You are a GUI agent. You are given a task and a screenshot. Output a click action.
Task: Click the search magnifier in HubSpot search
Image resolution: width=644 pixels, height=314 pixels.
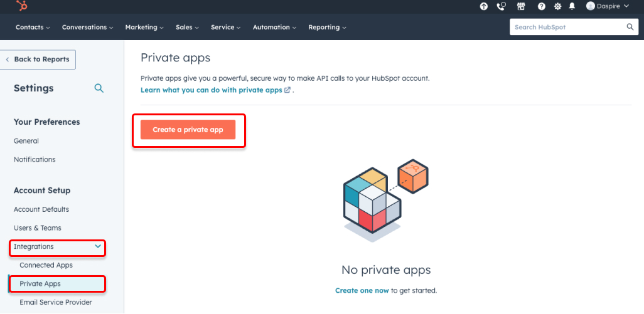pyautogui.click(x=630, y=27)
